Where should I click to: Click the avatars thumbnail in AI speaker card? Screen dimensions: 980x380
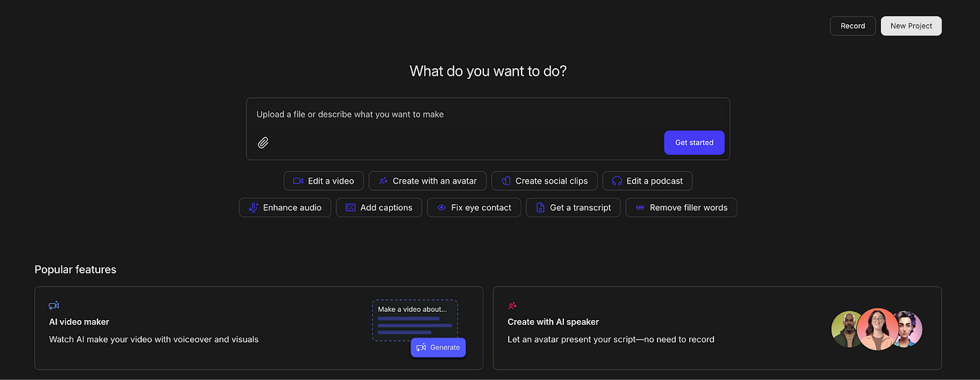pos(876,329)
